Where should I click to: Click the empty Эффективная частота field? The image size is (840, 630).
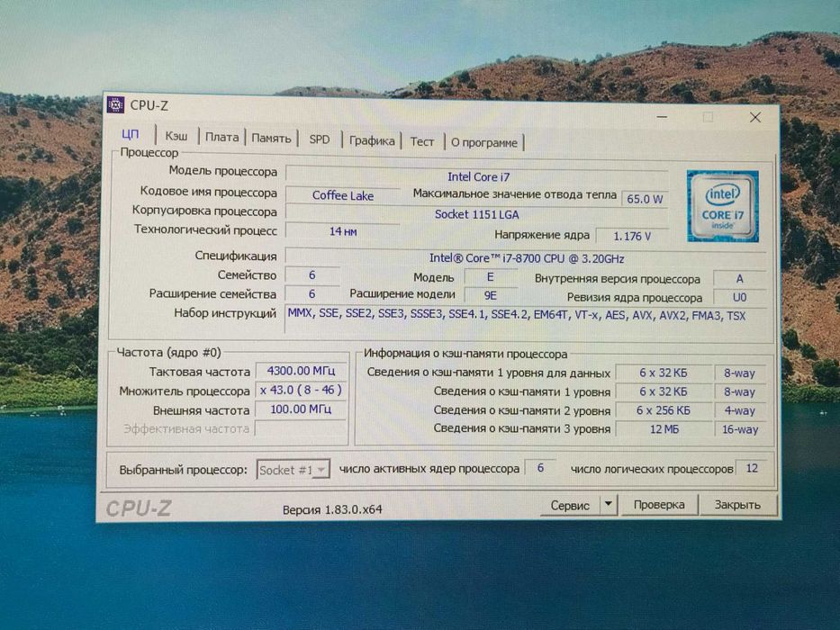pos(301,428)
